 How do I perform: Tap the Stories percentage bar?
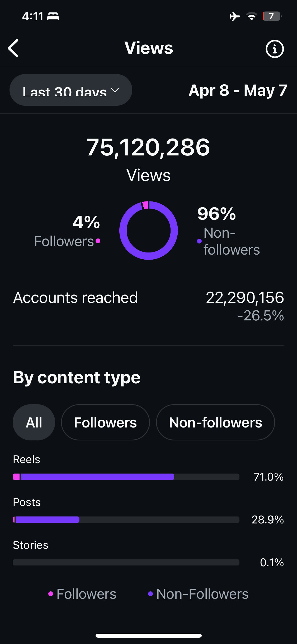coord(126,562)
